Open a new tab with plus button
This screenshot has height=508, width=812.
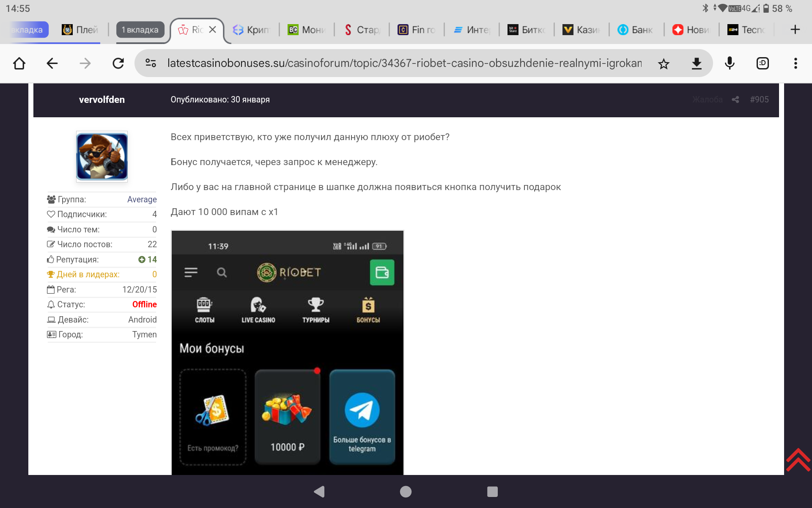(795, 30)
